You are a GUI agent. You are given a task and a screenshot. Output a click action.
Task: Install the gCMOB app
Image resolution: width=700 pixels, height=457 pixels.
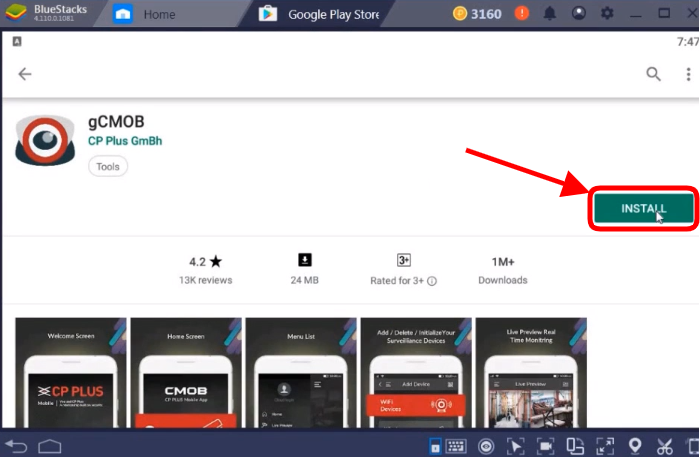tap(643, 208)
